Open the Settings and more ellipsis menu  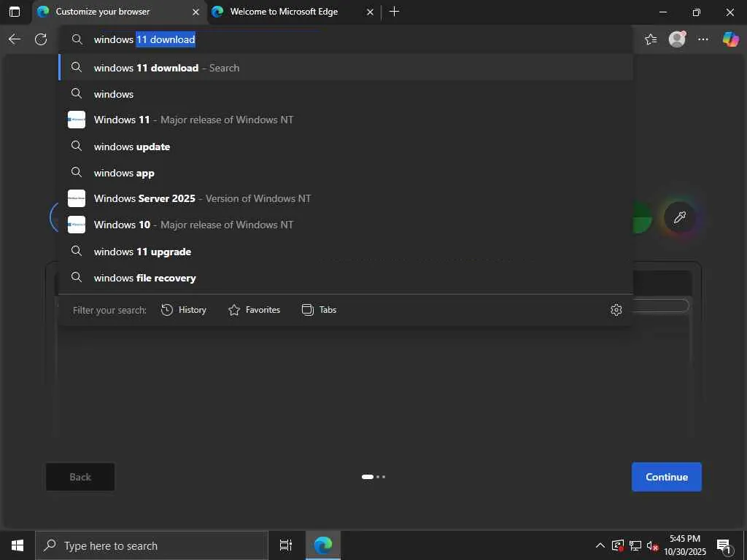(703, 39)
